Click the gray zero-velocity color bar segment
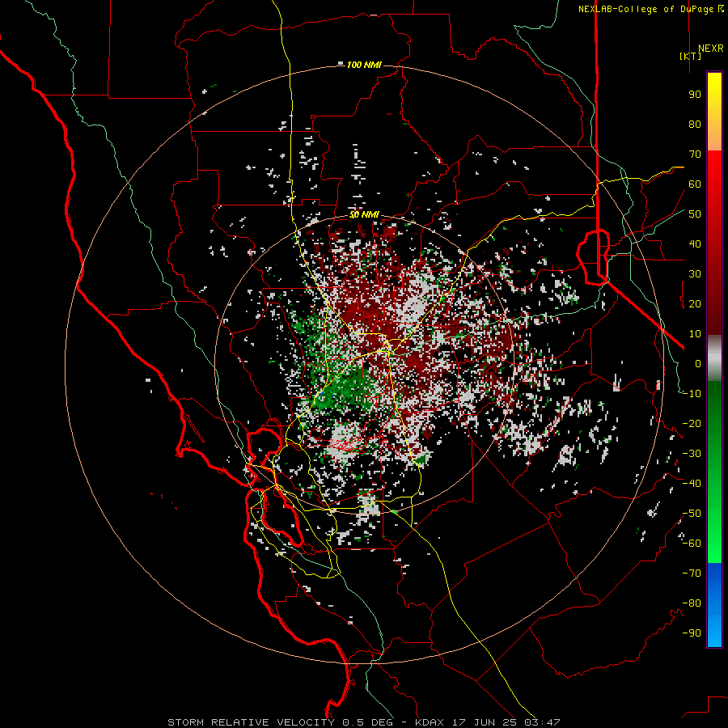The image size is (728, 728). [x=714, y=358]
